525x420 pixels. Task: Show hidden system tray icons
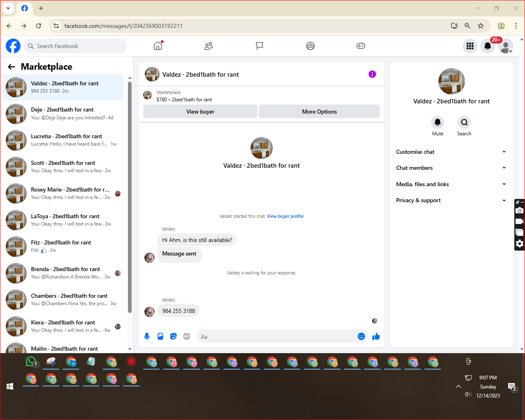[x=459, y=386]
